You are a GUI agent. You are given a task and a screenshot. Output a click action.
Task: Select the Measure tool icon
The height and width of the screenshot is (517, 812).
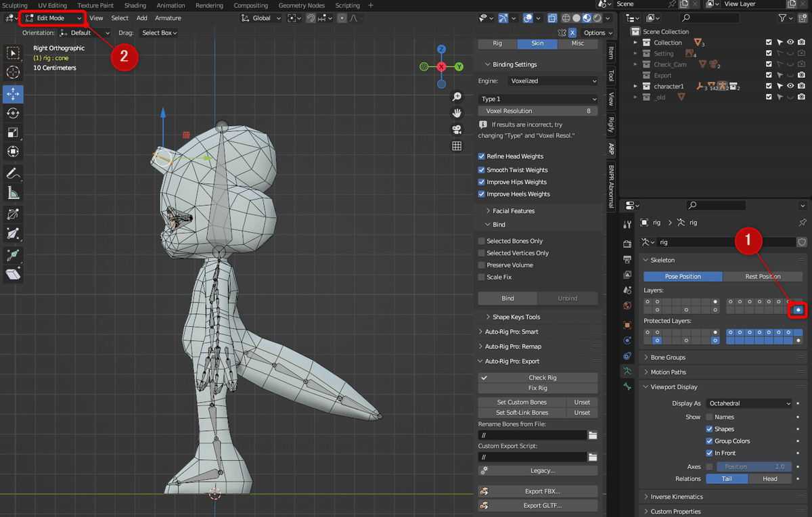point(13,193)
